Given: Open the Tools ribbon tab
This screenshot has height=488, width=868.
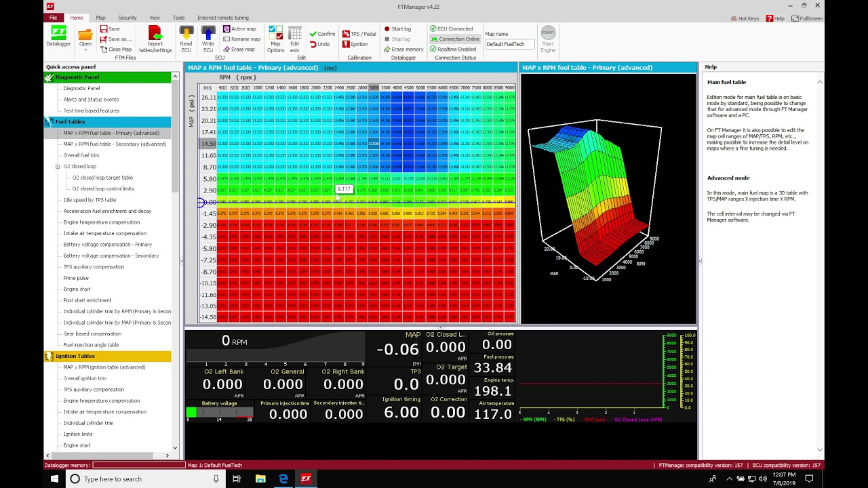Looking at the screenshot, I should click(178, 18).
